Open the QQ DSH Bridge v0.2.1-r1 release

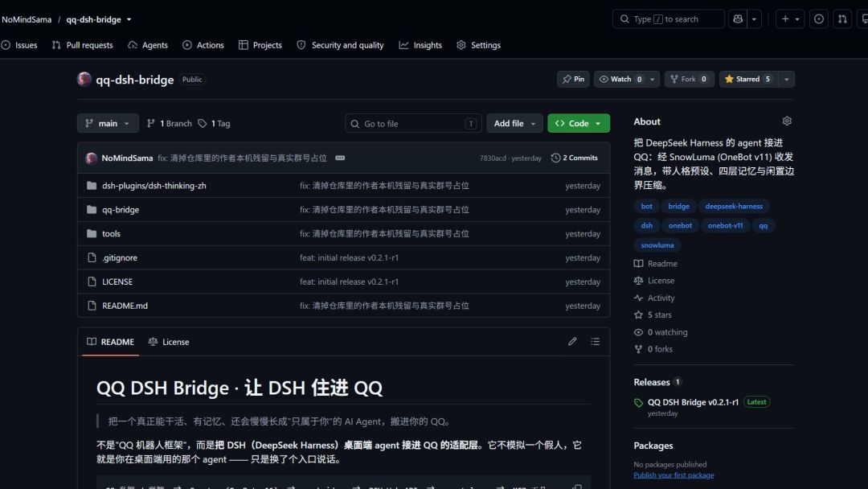[693, 402]
